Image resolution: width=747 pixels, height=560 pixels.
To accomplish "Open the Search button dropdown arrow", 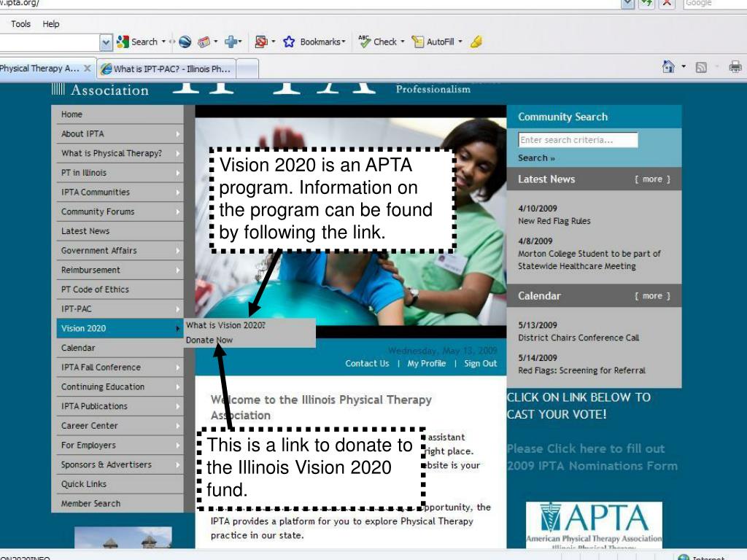I will click(163, 42).
